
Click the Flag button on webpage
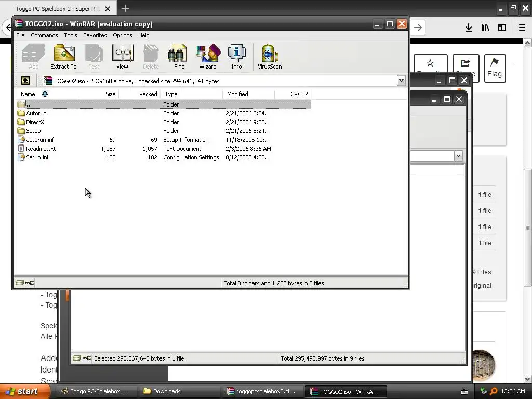click(495, 68)
